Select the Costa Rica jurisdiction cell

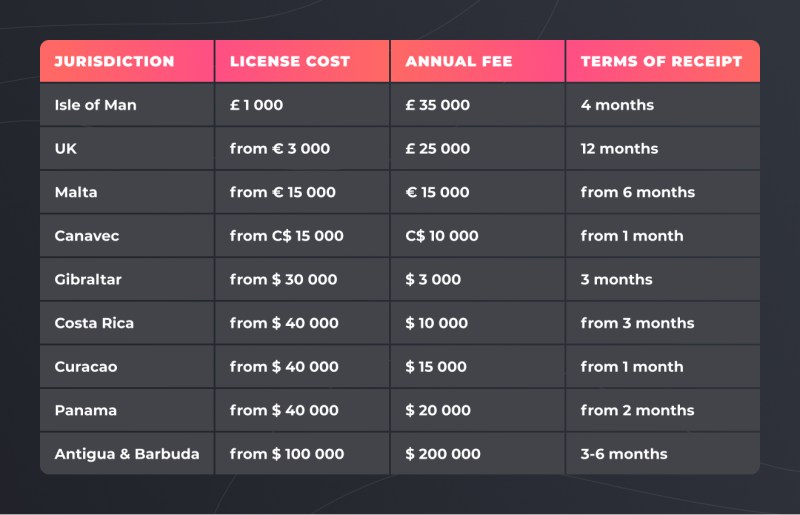pos(94,323)
